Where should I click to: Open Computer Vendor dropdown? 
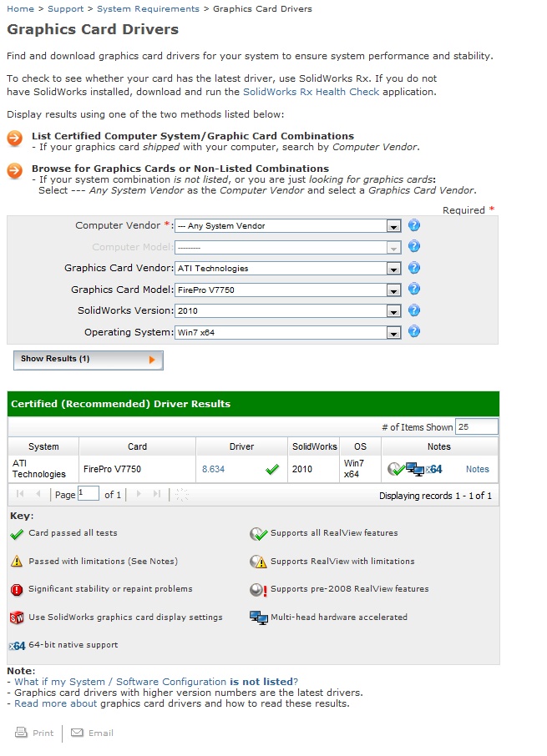tap(393, 226)
